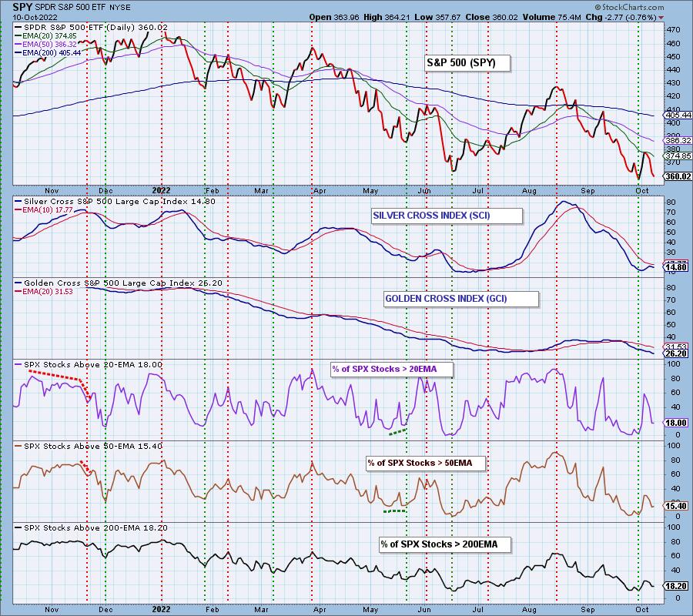693x616 pixels.
Task: Click the green dashed line under 20-EMA May low
Action: pos(398,432)
